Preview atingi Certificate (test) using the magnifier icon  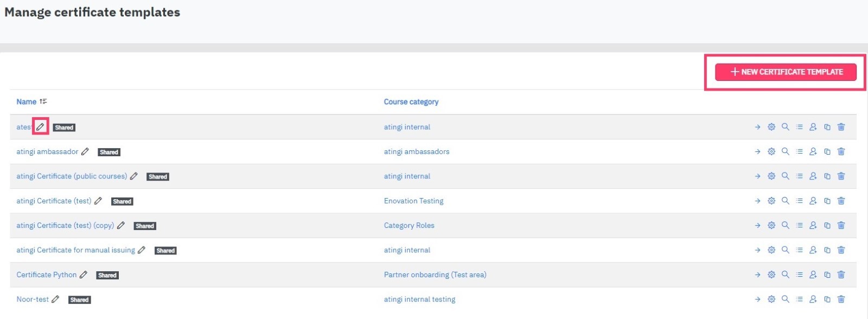pos(785,201)
